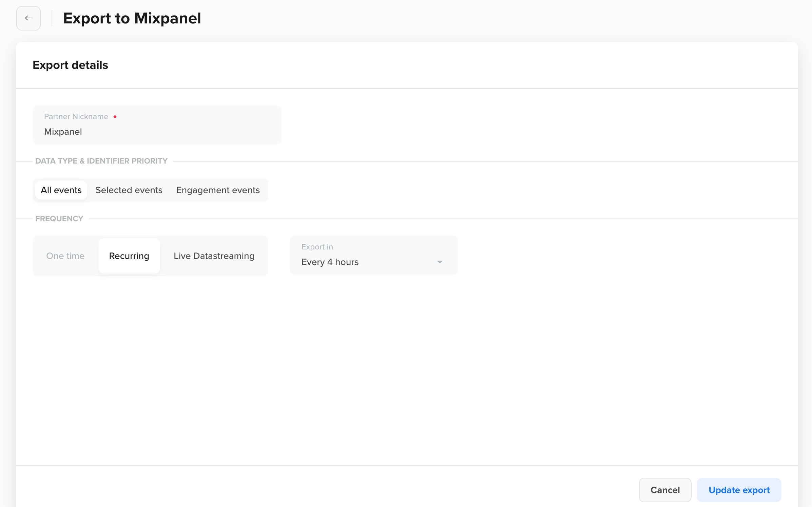The image size is (812, 507).
Task: Switch to Selected events
Action: point(129,190)
